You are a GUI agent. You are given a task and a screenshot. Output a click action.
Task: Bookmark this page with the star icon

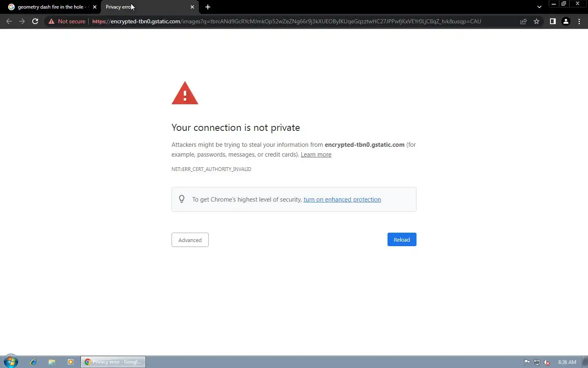537,21
